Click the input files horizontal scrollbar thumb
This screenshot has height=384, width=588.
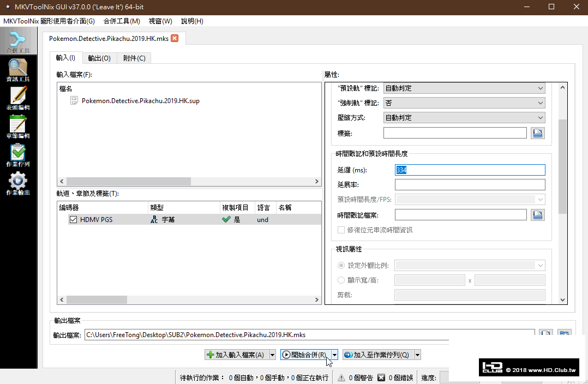[129, 182]
